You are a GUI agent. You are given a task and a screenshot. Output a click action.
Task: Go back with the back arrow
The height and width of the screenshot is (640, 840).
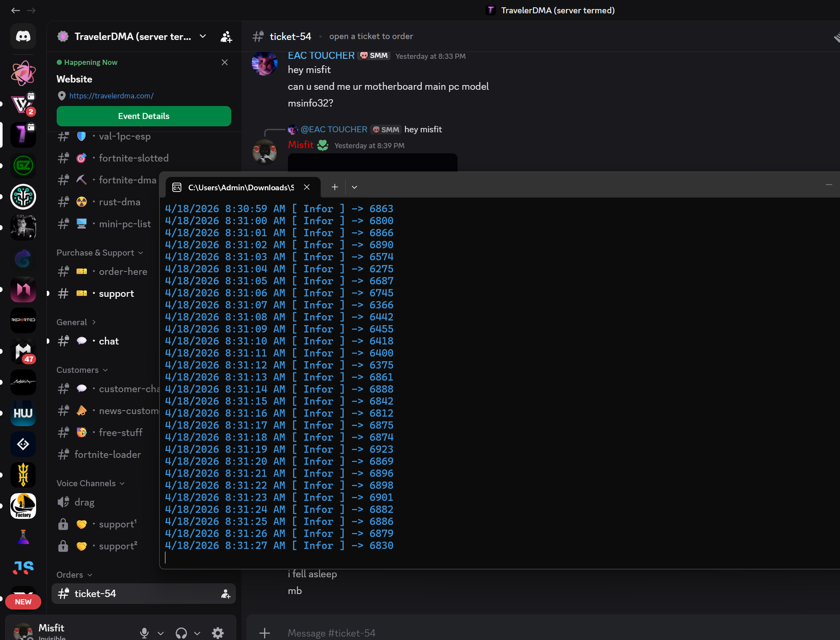tap(15, 10)
